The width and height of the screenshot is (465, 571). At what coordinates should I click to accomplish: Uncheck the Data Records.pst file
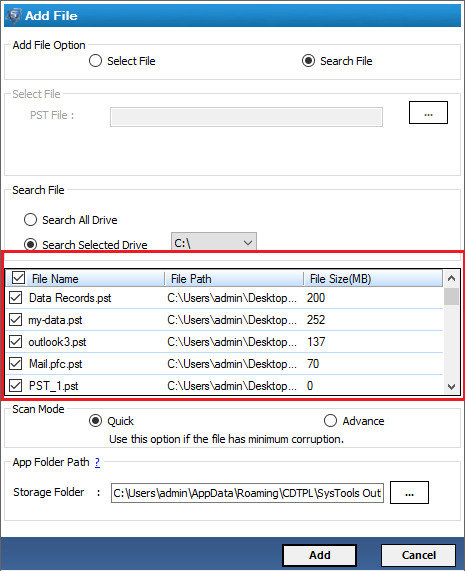point(15,298)
